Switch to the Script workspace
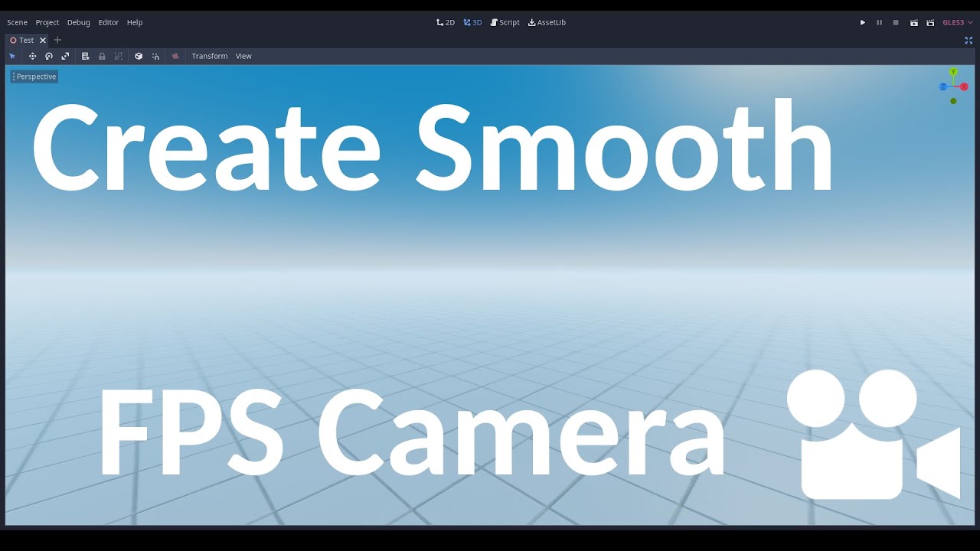 [505, 22]
